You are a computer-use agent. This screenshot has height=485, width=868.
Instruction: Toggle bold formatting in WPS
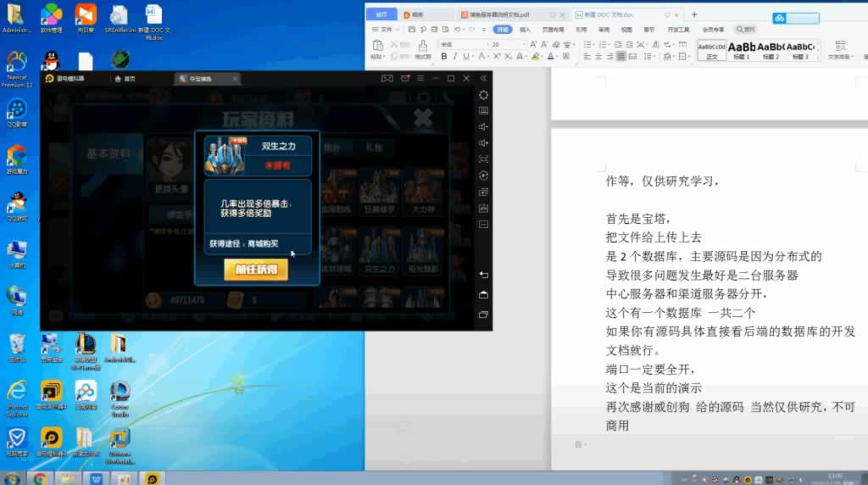click(x=443, y=56)
